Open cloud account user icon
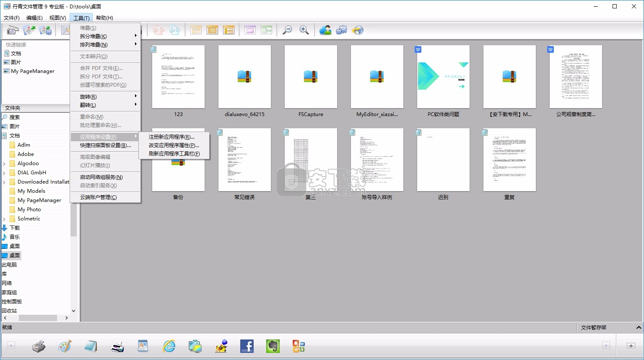 coord(325,30)
